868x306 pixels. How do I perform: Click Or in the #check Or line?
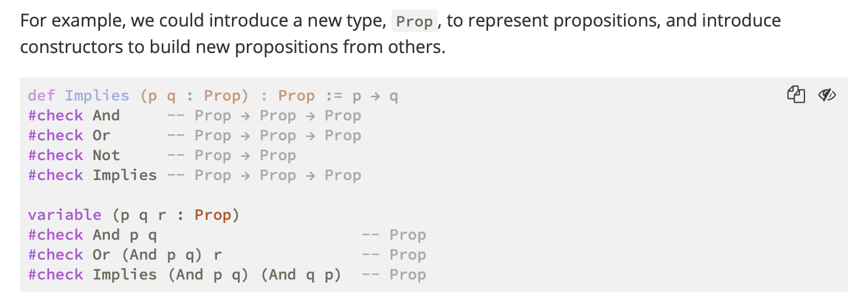[102, 135]
